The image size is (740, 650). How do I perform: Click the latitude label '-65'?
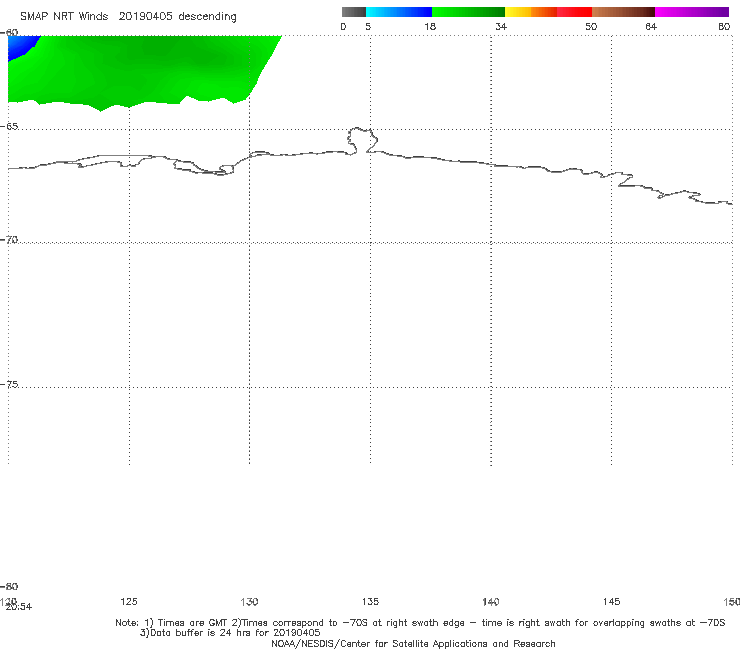9,127
